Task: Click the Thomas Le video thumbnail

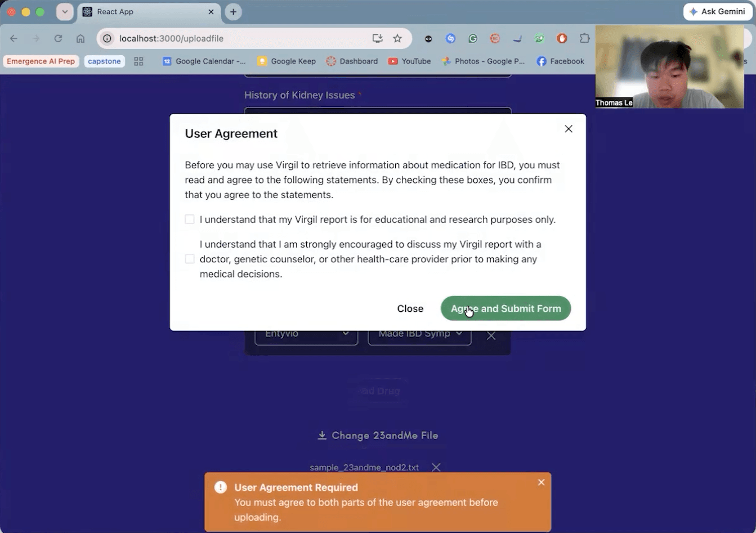Action: (670, 66)
